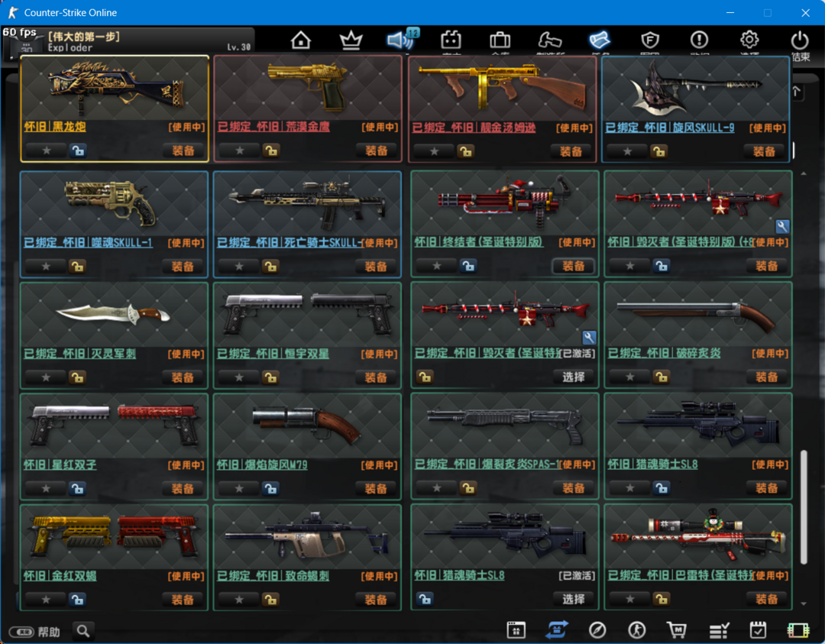Open the gear settings icon
Screen dimensions: 825x644
(x=749, y=40)
